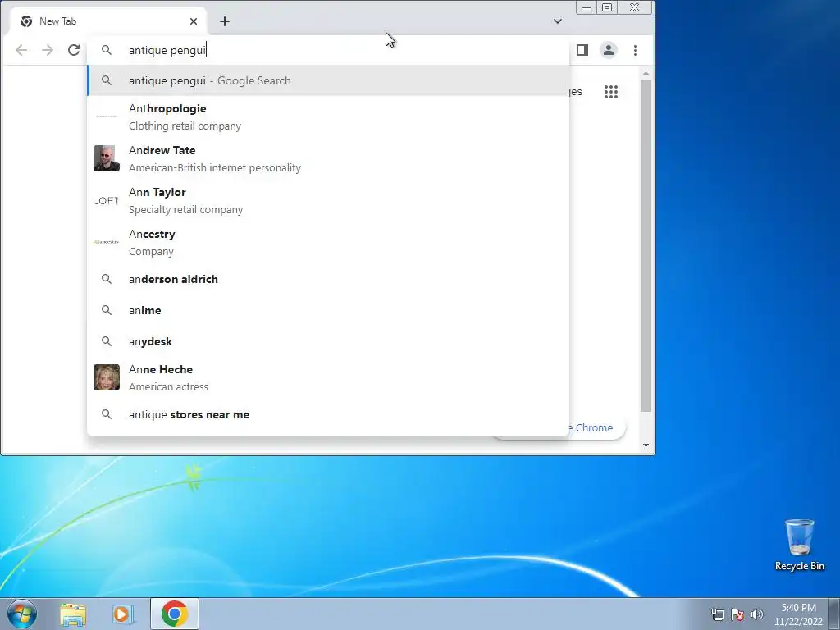The width and height of the screenshot is (840, 630).
Task: Click the browser Forward arrow
Action: coord(48,50)
